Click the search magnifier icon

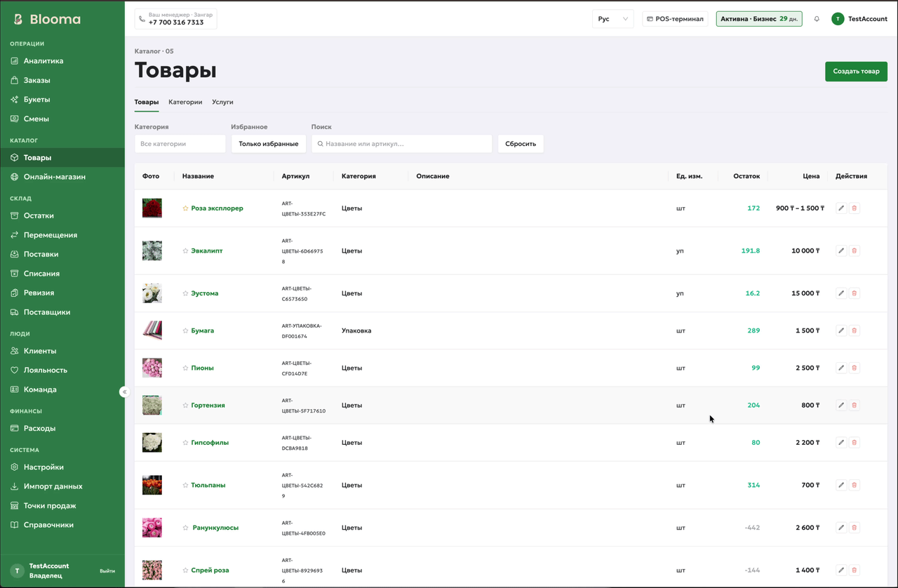[321, 144]
